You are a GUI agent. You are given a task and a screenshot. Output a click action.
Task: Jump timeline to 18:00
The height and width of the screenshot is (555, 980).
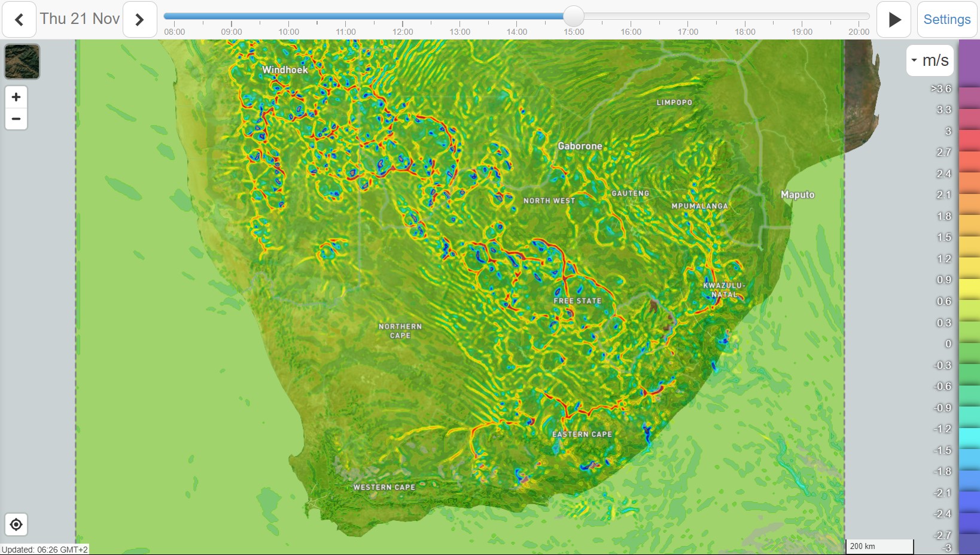click(745, 32)
